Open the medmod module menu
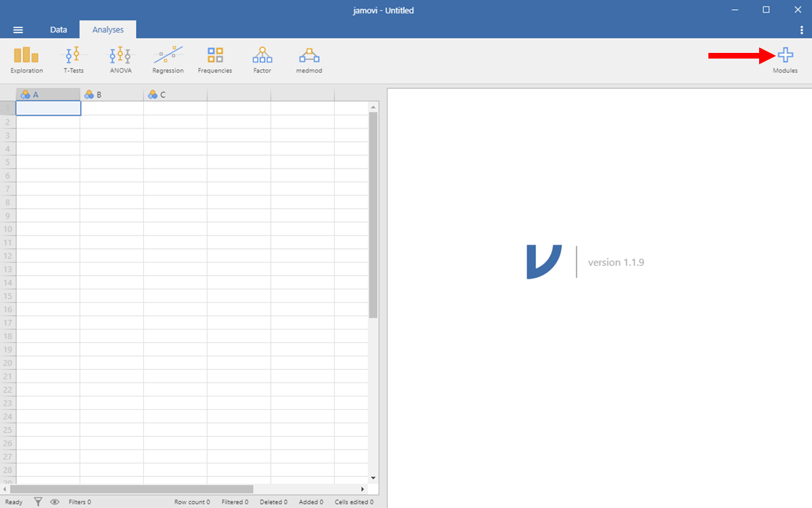812x508 pixels. point(309,59)
